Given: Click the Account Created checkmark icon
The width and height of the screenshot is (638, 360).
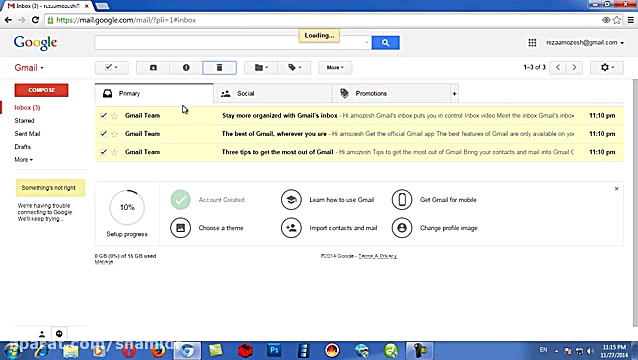Looking at the screenshot, I should (x=181, y=200).
